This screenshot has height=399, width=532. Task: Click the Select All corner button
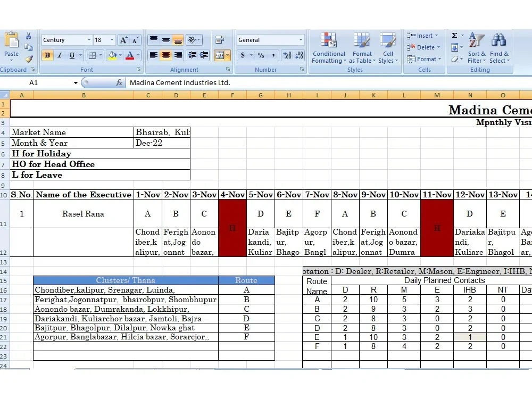point(5,95)
